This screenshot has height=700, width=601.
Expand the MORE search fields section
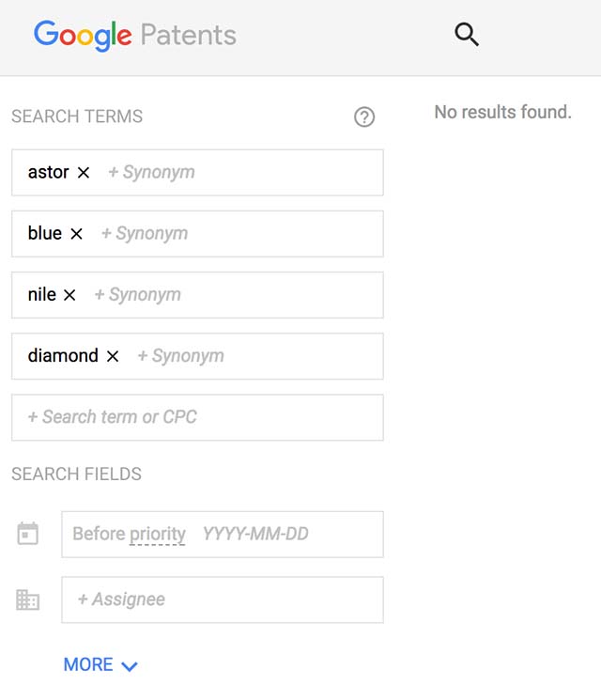(x=100, y=664)
